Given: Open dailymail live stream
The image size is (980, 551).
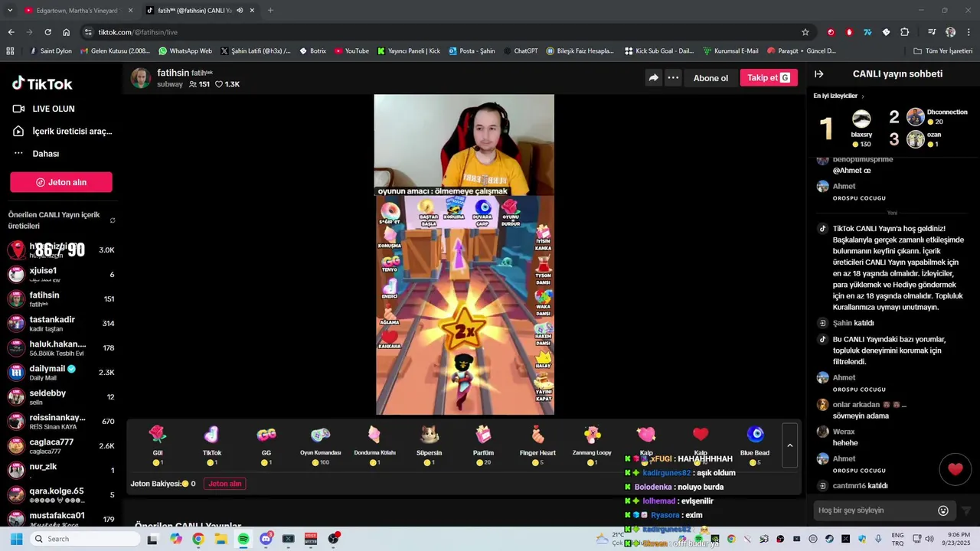Looking at the screenshot, I should [61, 372].
